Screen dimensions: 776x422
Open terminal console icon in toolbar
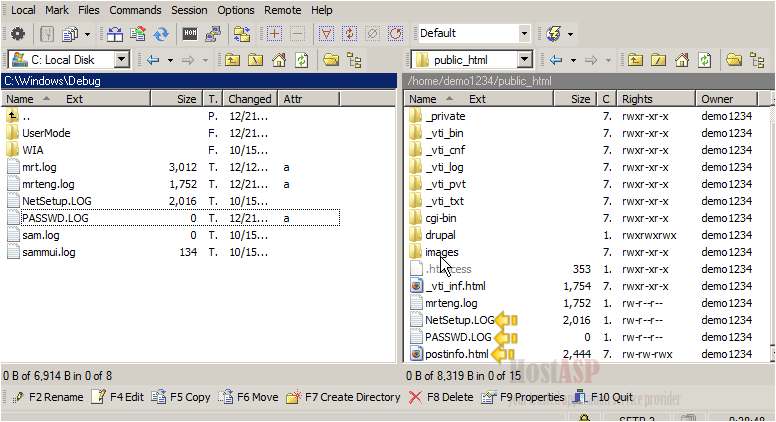pos(190,33)
